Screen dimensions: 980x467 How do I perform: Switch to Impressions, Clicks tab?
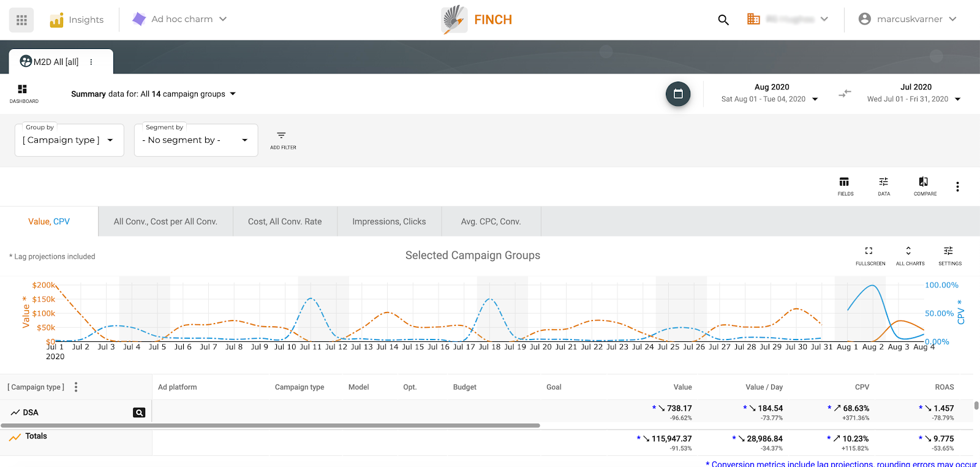(389, 221)
